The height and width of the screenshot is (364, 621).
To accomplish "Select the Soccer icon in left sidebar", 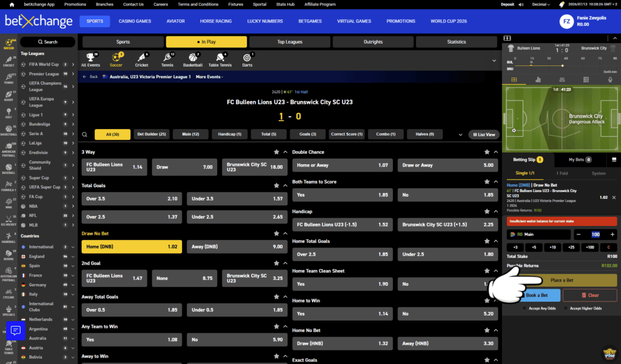I will click(8, 44).
